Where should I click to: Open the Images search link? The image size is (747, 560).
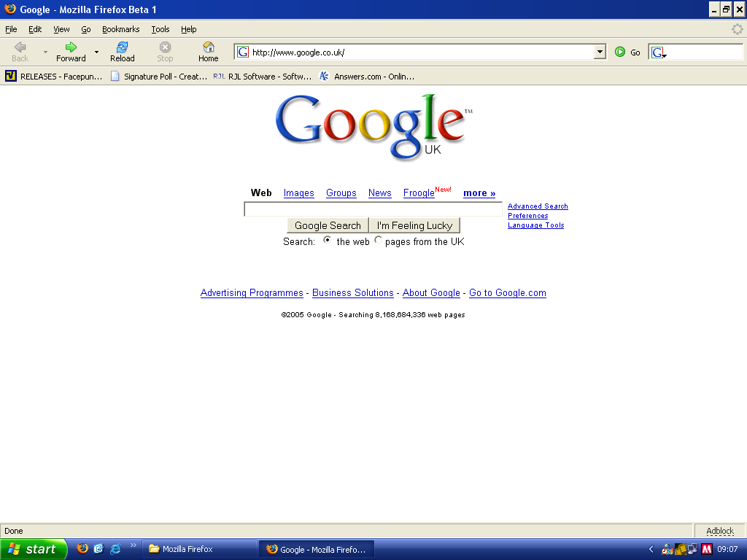tap(298, 192)
